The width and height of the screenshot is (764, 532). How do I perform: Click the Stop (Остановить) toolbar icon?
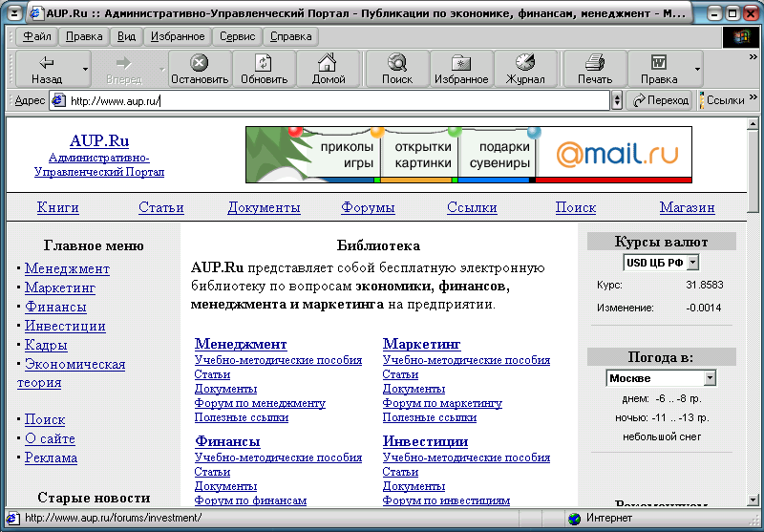coord(200,69)
